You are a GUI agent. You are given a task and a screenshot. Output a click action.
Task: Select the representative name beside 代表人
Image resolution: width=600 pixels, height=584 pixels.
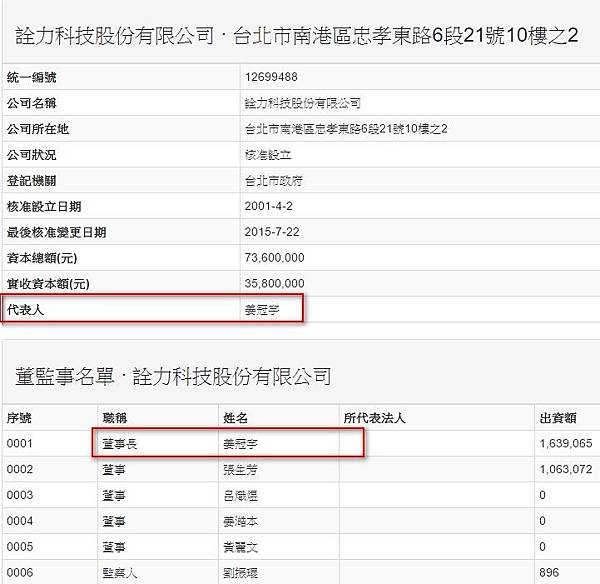point(262,310)
